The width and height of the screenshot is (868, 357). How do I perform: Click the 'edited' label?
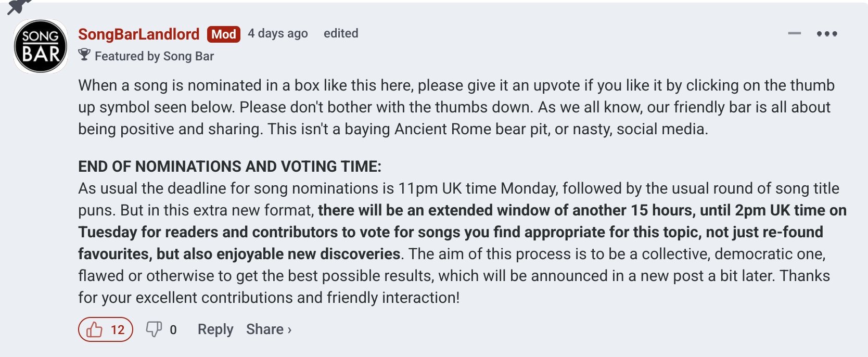tap(341, 33)
